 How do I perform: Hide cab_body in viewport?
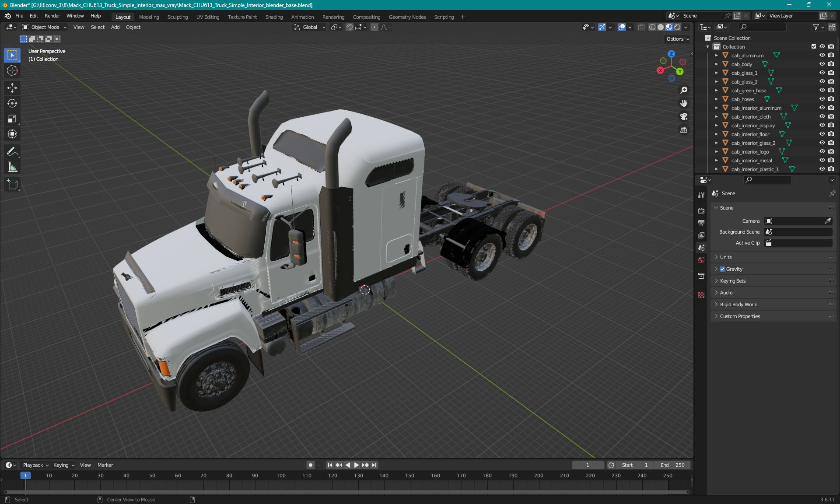[x=822, y=64]
